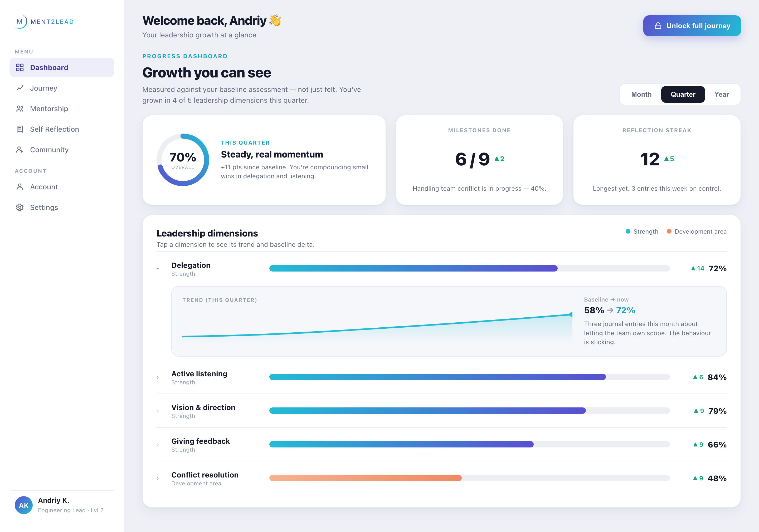Click the waving hand emoji
Screen dimensions: 759x532
coord(275,21)
